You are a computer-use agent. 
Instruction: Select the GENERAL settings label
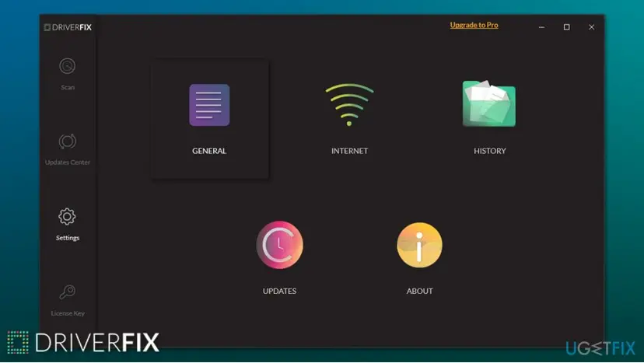[x=209, y=151]
